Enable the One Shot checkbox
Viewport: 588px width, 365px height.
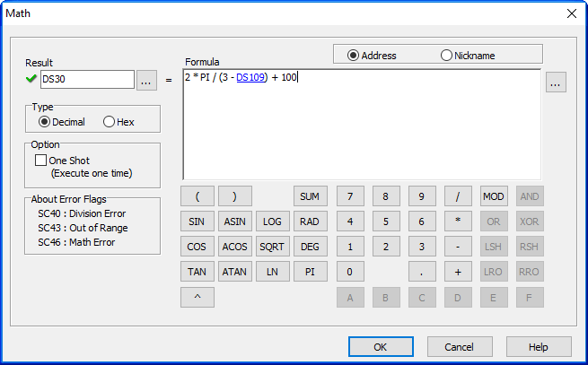[x=40, y=161]
